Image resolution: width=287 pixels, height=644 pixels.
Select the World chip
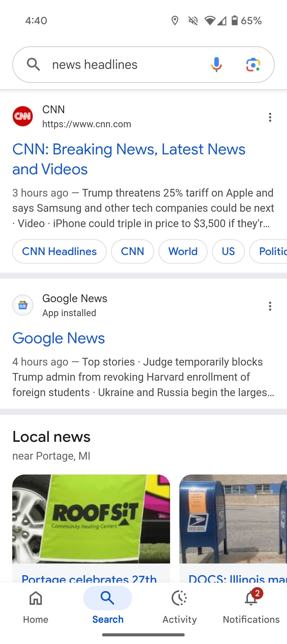[183, 251]
